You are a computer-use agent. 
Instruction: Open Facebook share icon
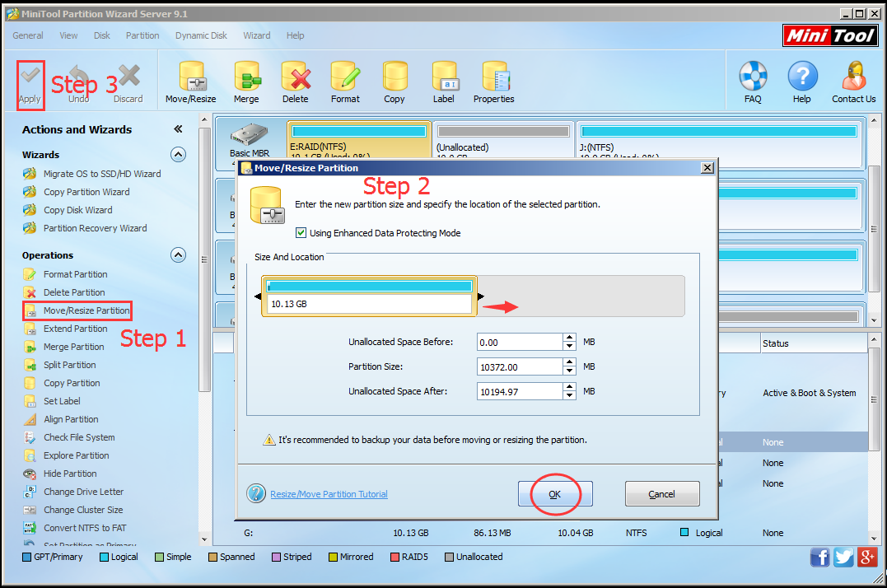(819, 557)
